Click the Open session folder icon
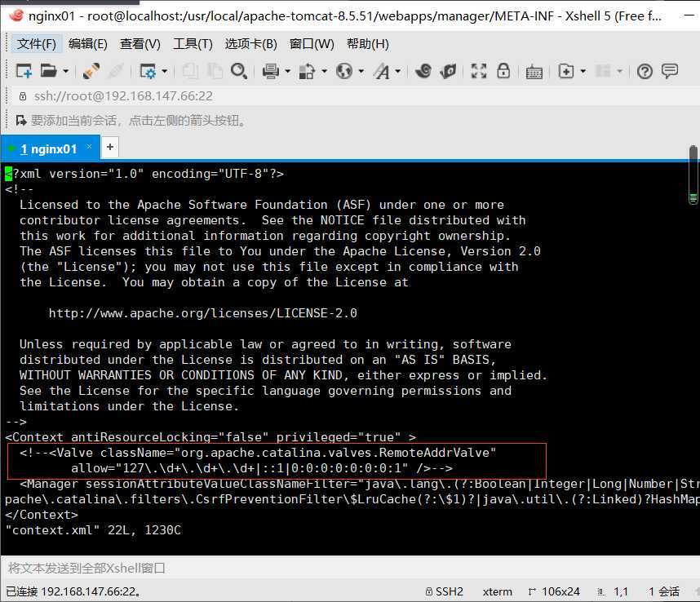 coord(49,71)
